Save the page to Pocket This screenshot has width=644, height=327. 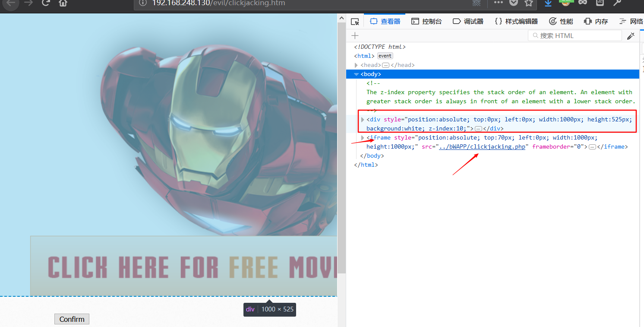click(513, 3)
